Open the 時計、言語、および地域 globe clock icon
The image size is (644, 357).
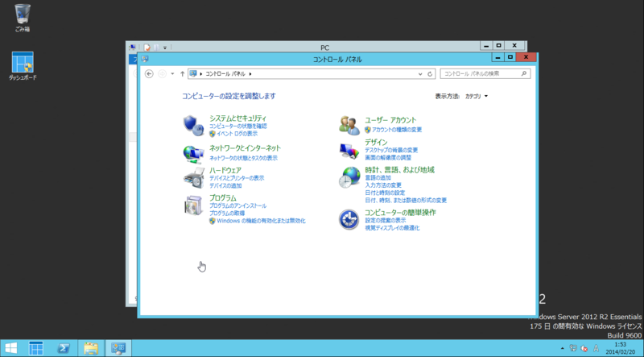[x=349, y=177]
